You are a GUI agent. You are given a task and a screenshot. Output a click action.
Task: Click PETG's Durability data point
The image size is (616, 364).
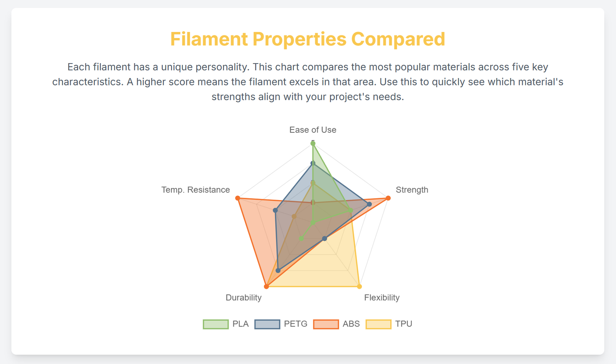tap(278, 270)
